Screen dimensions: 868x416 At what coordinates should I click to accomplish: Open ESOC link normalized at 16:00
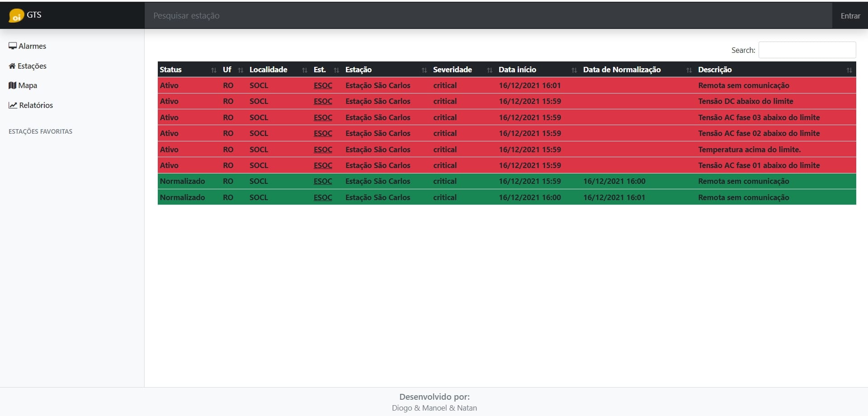[323, 181]
